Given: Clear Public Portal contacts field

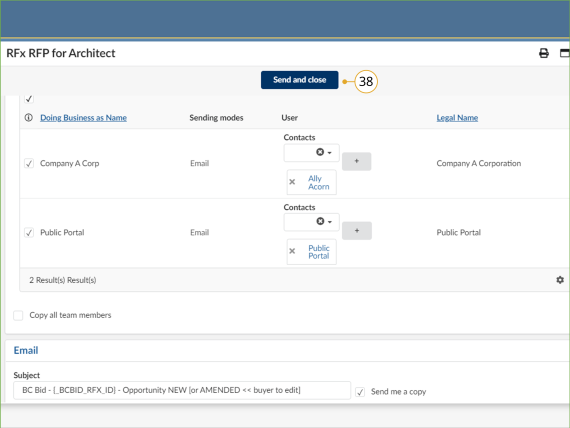Looking at the screenshot, I should (x=320, y=221).
